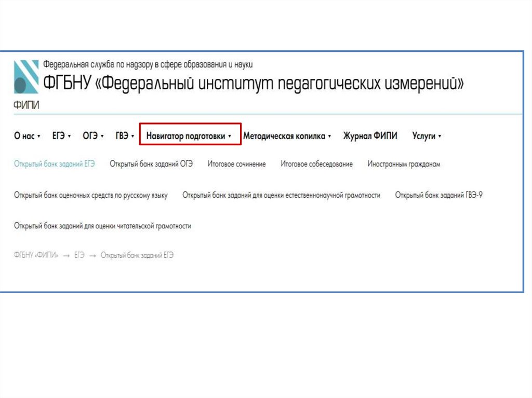Go to 'Итоговое собеседование'
The width and height of the screenshot is (532, 398).
point(316,164)
